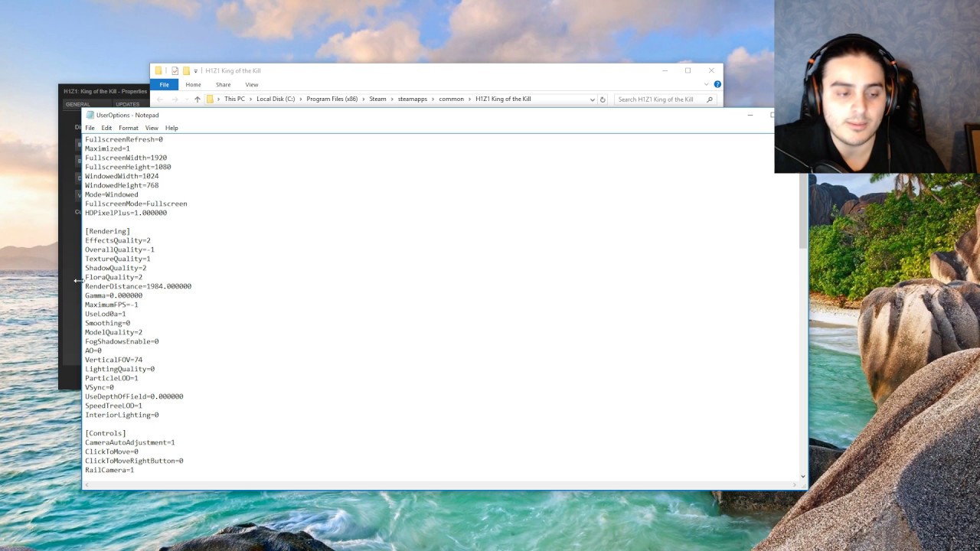980x551 pixels.
Task: Click the line ShadowQuality=2
Action: tap(116, 268)
